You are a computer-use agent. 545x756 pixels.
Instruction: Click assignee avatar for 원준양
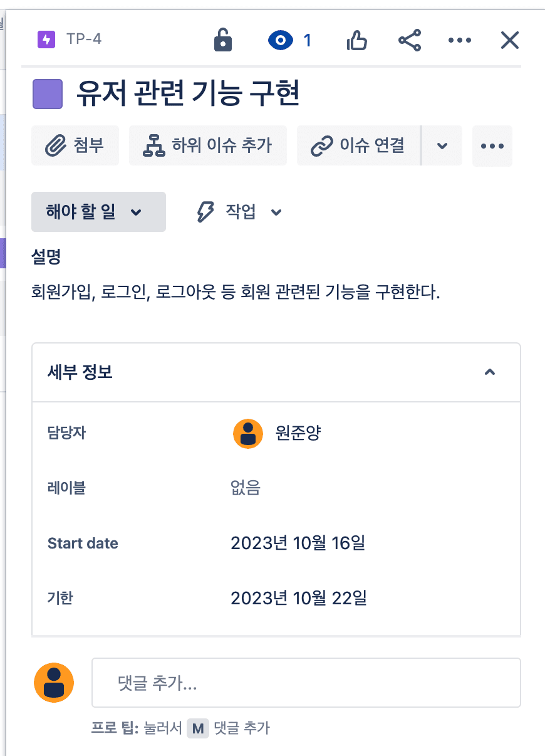click(248, 434)
